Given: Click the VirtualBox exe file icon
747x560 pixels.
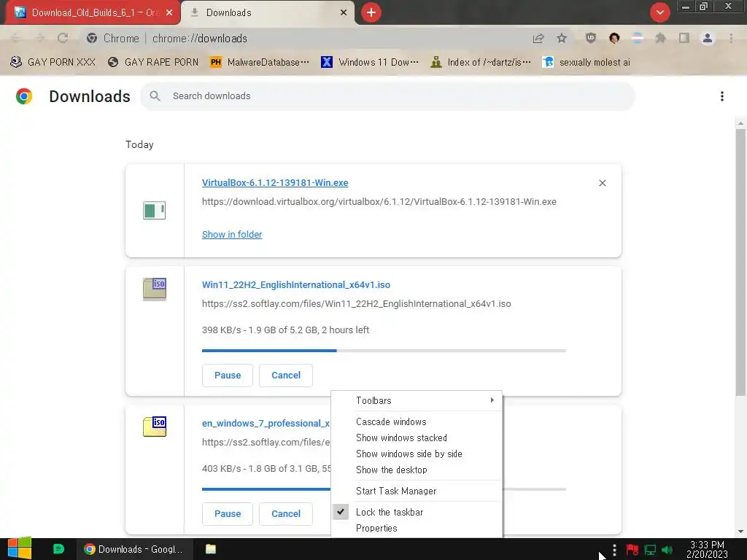Looking at the screenshot, I should 155,210.
